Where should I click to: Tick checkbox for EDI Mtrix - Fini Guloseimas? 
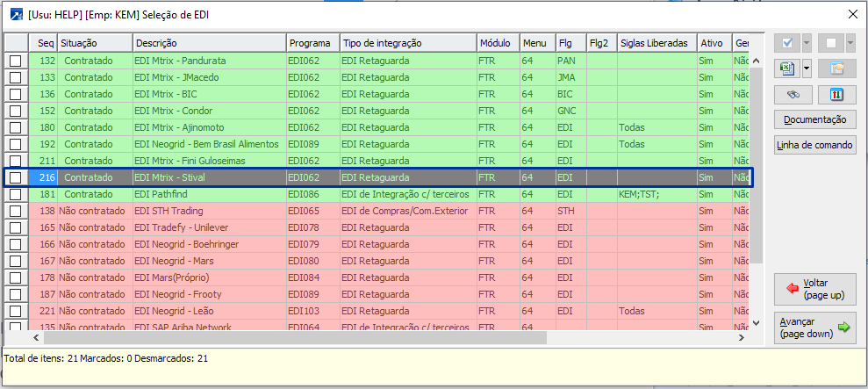16,161
